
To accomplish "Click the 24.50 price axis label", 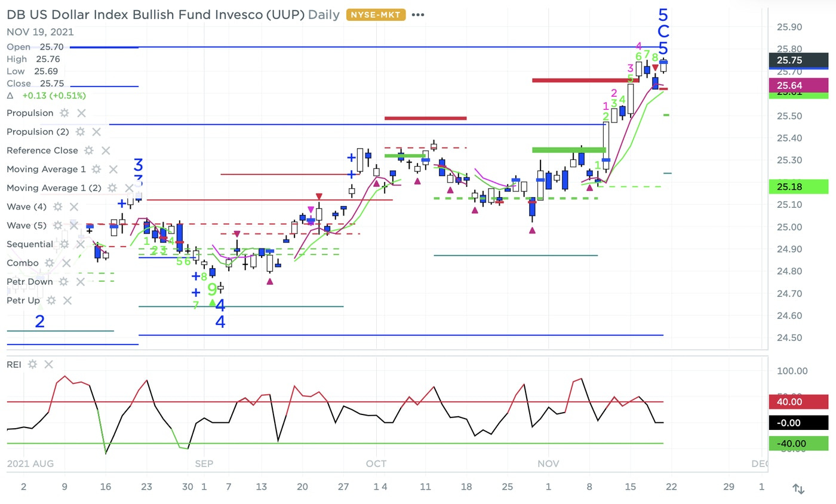I will tap(789, 338).
